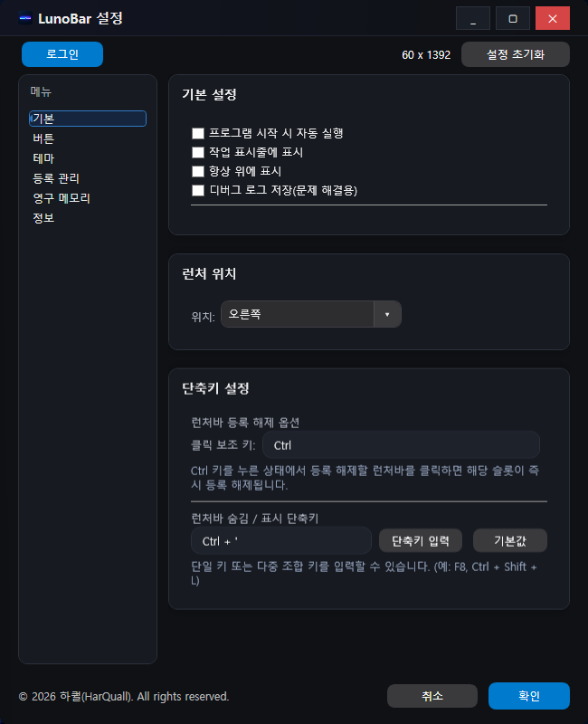Restore defaults with the 기본값 button
Viewport: 588px width, 724px height.
coord(509,540)
